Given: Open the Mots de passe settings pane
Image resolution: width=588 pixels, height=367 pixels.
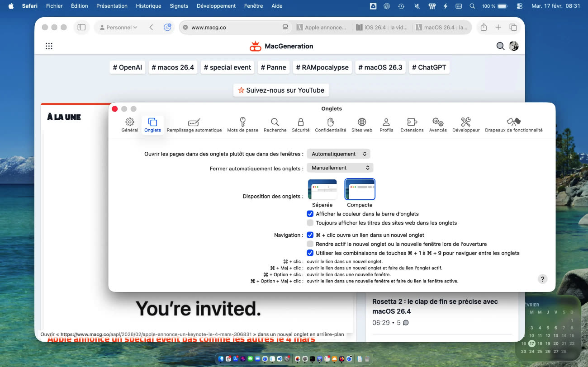Looking at the screenshot, I should 242,125.
